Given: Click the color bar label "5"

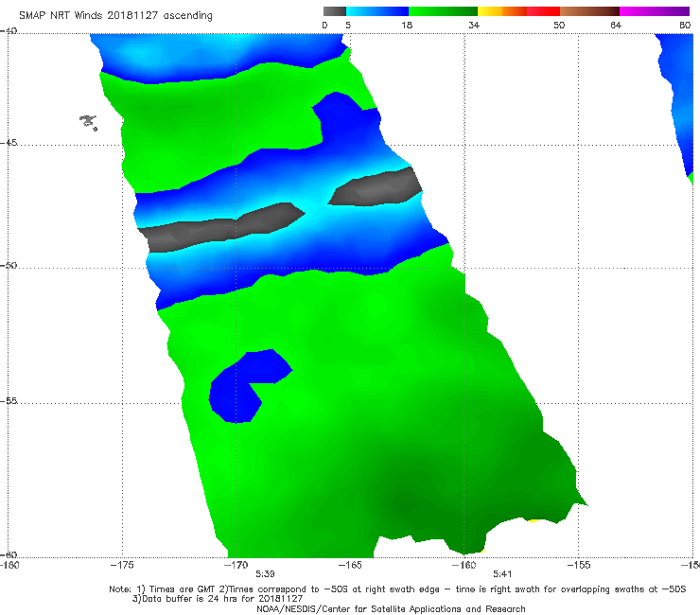Looking at the screenshot, I should click(348, 26).
